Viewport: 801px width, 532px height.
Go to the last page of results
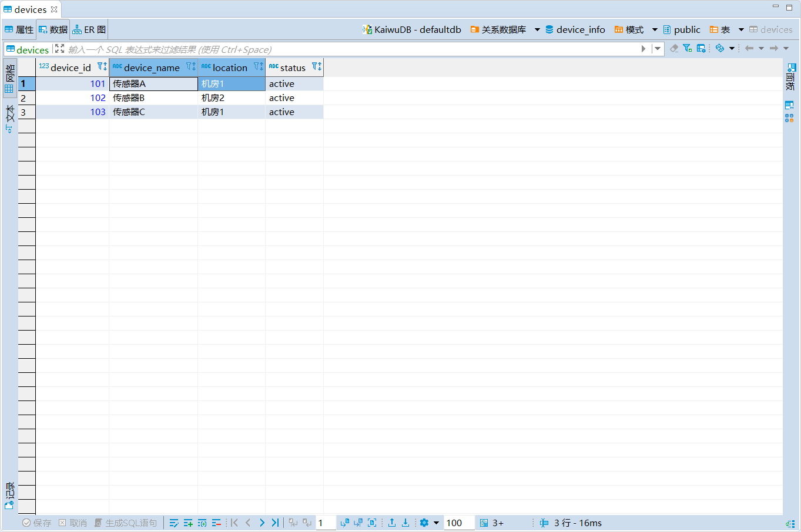[275, 523]
